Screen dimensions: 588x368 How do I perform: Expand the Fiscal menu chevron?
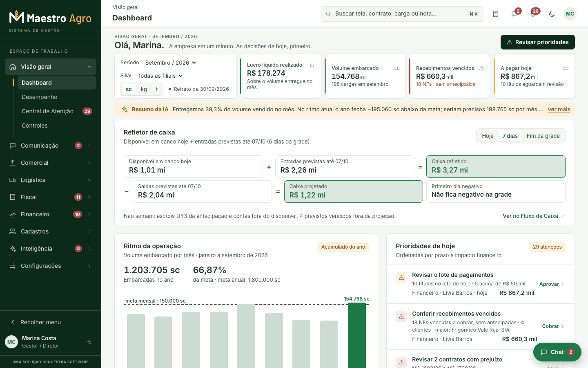point(89,197)
